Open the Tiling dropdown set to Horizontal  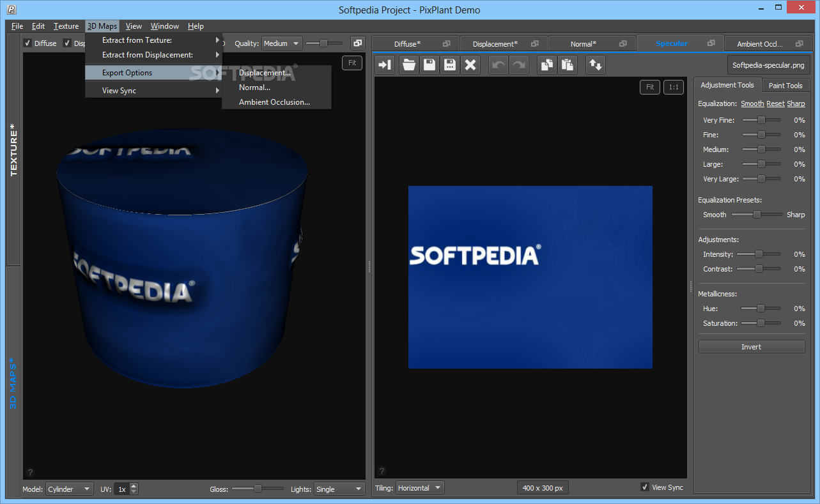coord(420,488)
